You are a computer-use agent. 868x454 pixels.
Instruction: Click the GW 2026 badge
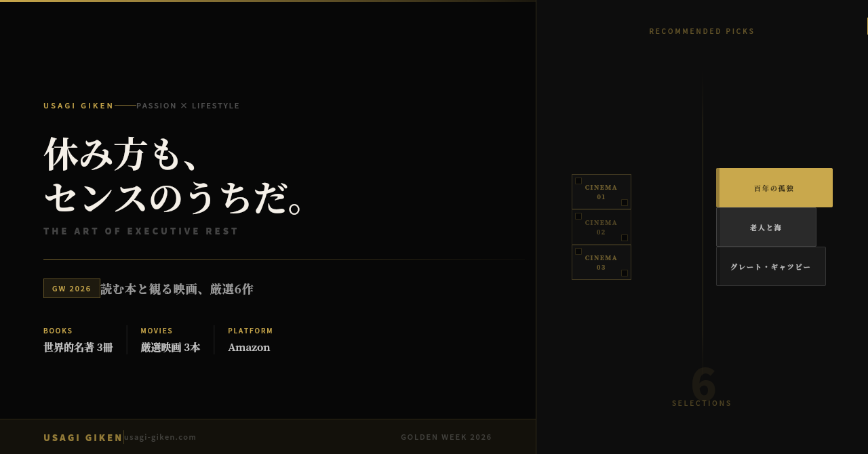coord(71,288)
